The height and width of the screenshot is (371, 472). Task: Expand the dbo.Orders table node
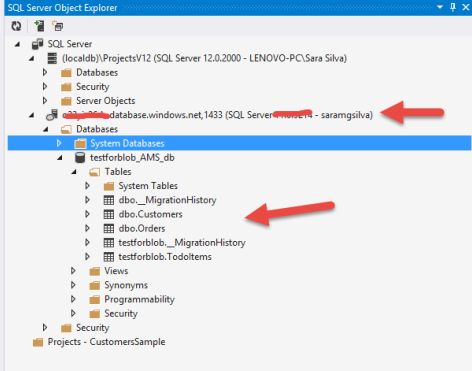click(87, 228)
